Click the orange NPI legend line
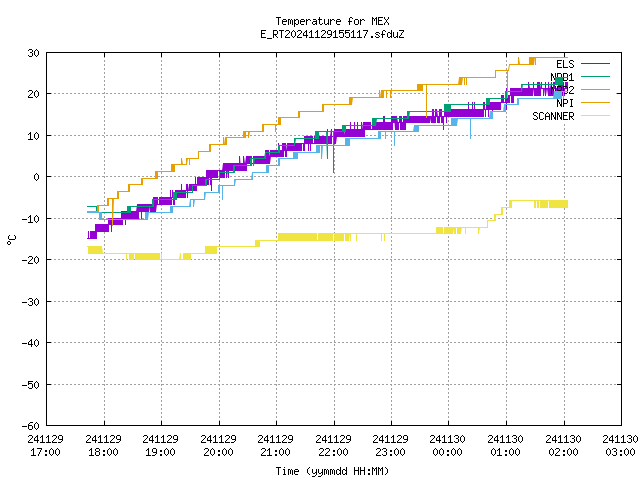Screen dimensions: 640x480 point(595,102)
